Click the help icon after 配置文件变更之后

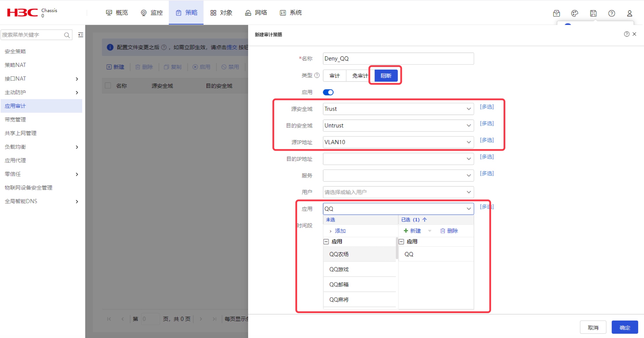[164, 47]
